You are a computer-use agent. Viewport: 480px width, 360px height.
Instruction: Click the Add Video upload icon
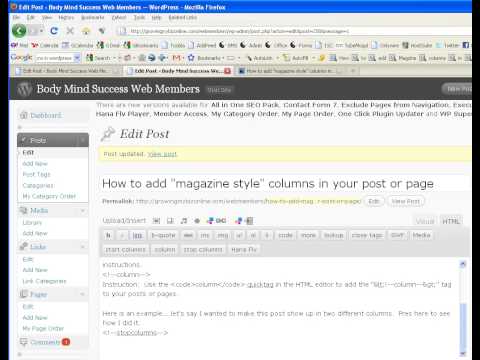tap(170, 221)
